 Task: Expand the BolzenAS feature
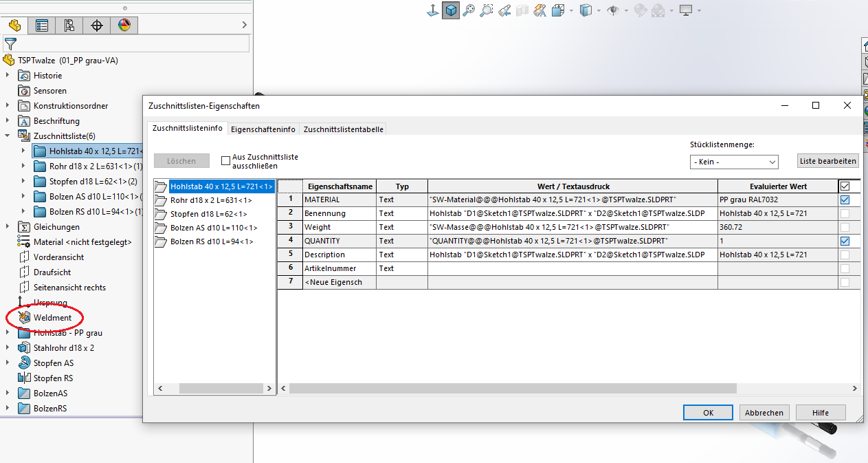click(8, 394)
